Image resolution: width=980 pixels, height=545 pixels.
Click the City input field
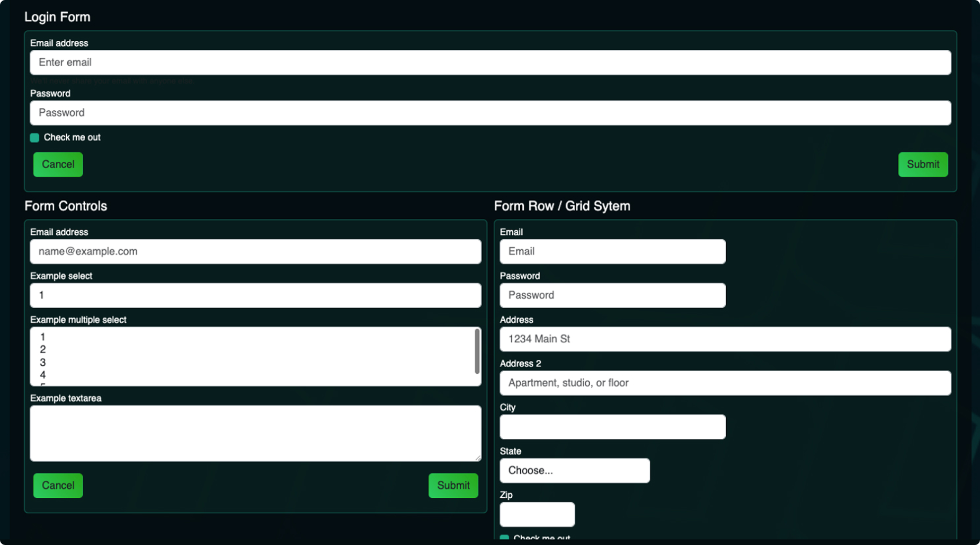pyautogui.click(x=612, y=427)
